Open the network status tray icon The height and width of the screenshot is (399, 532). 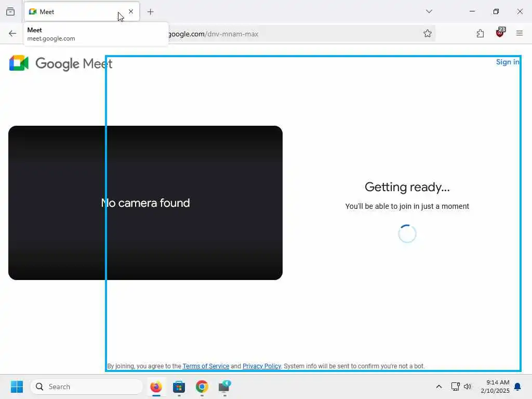(455, 387)
